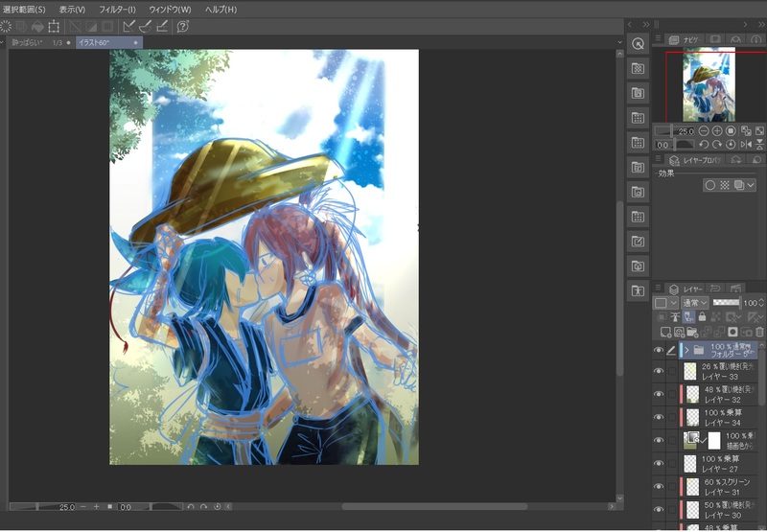
Task: Click the navigator 100% zoom icon
Action: pos(731,131)
